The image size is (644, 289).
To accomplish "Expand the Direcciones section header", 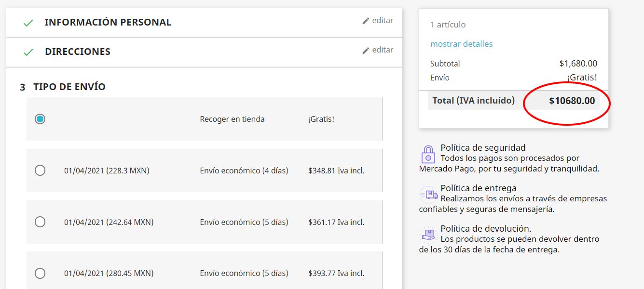I will click(x=77, y=52).
